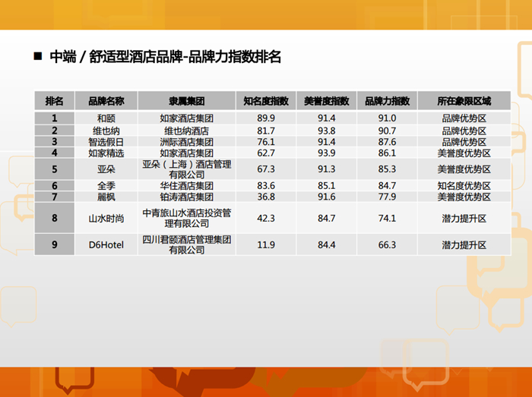Click group cell 亚朵（上海）酒店管理有限公司
Image resolution: width=532 pixels, height=397 pixels.
click(x=187, y=169)
